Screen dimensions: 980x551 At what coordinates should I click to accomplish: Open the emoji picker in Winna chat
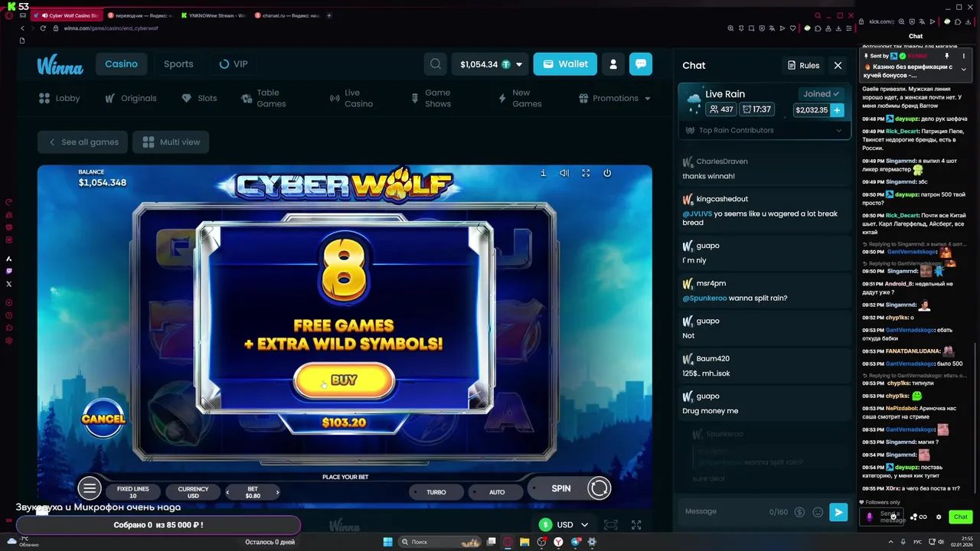click(x=818, y=512)
